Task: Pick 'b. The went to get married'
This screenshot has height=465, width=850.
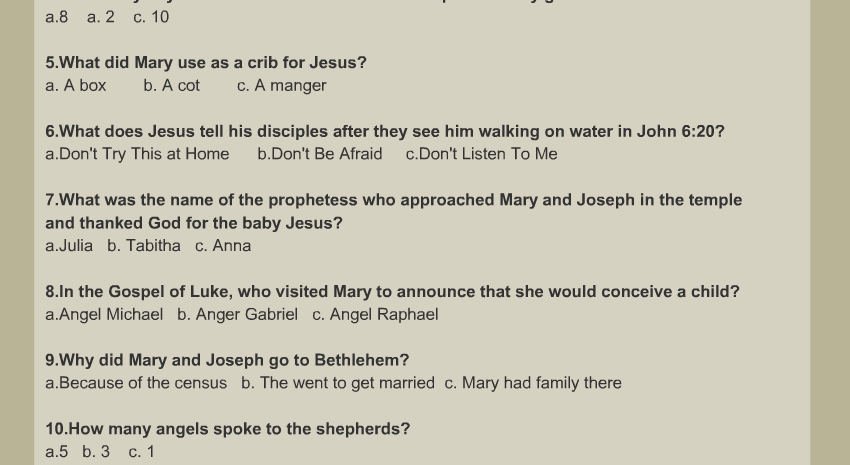Action: tap(338, 383)
